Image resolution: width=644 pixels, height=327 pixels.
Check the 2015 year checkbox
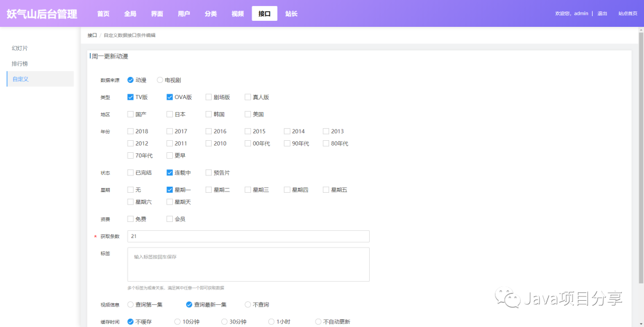pos(247,131)
